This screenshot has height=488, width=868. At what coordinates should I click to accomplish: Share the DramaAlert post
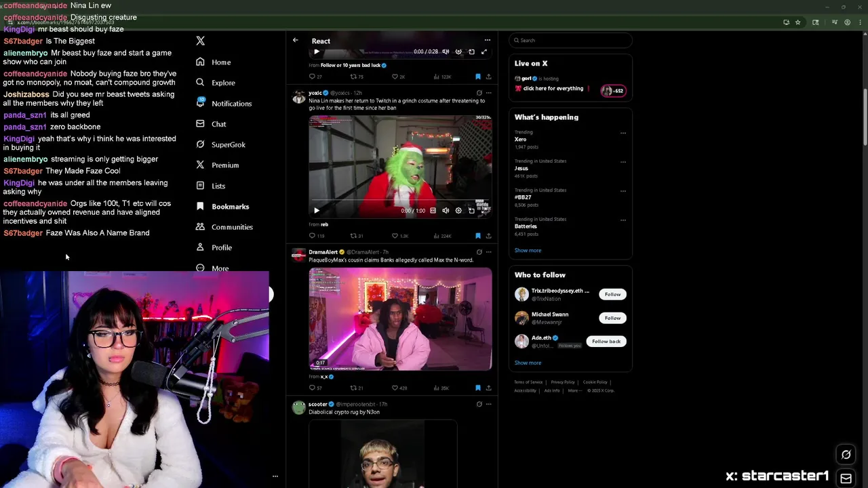point(488,388)
